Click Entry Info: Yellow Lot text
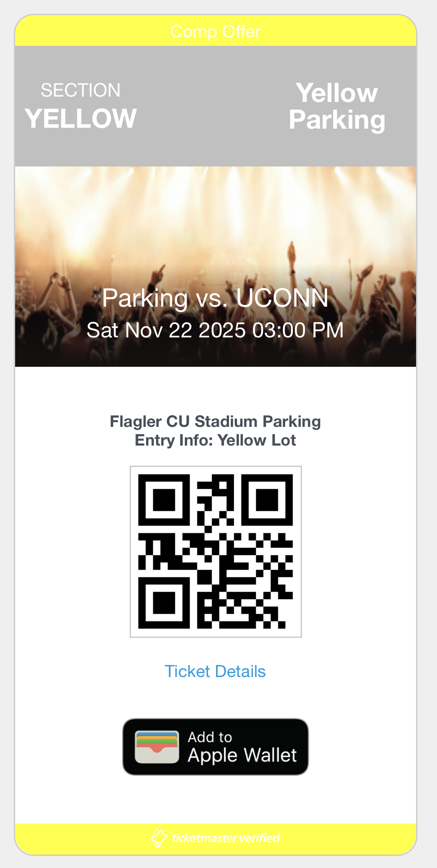This screenshot has width=437, height=868. point(215,440)
